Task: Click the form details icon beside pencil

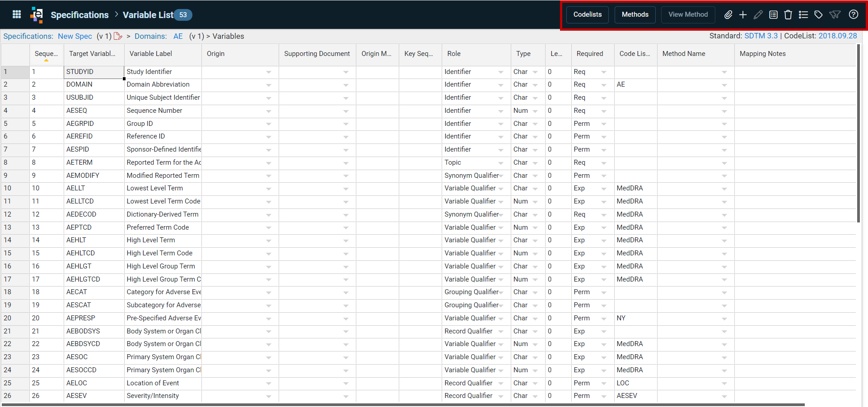Action: (x=773, y=15)
